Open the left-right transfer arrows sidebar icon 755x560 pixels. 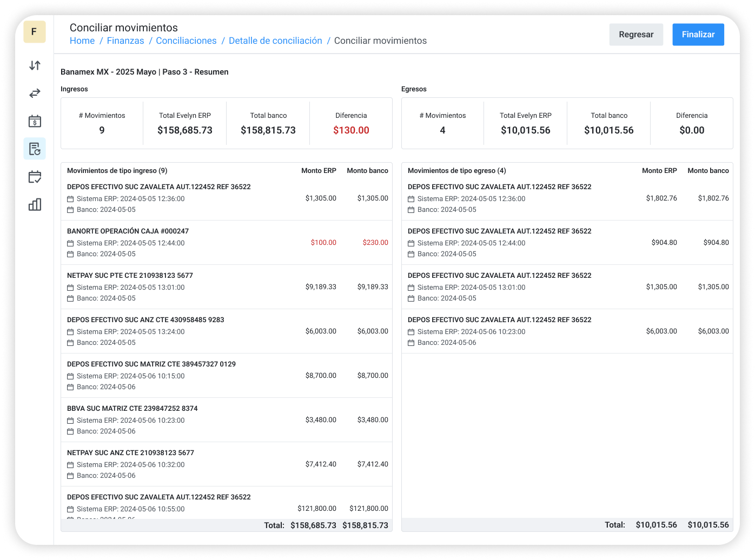coord(35,94)
